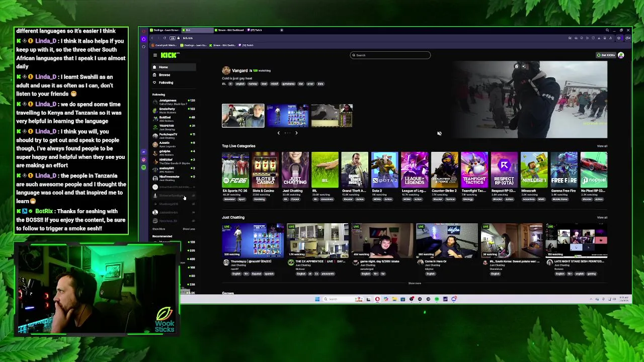Image resolution: width=644 pixels, height=362 pixels.
Task: Open Messenger icon in Opera sidebar
Action: pos(144,152)
